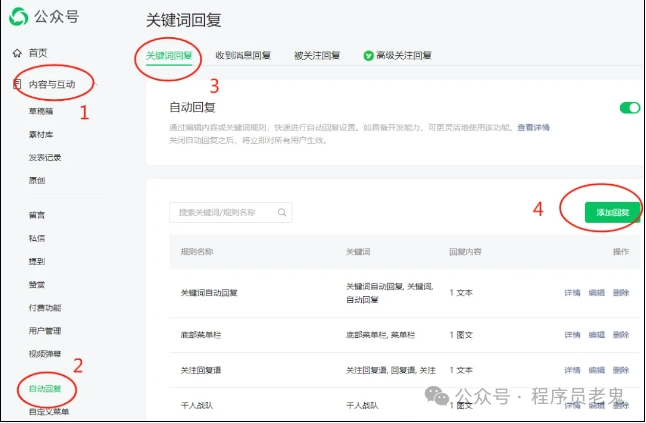Click green badge icon beside 高级关注回复
The image size is (646, 423).
[x=368, y=56]
